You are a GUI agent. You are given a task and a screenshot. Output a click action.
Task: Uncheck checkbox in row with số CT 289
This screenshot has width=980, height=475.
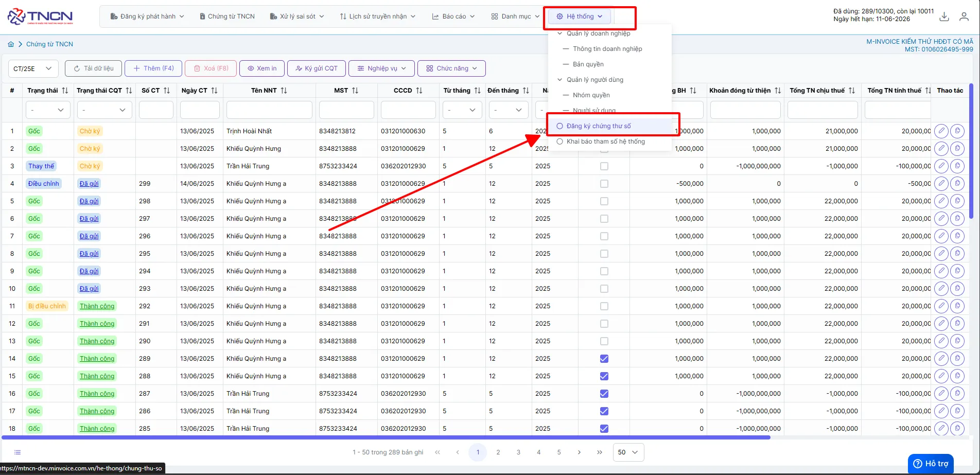coord(604,359)
